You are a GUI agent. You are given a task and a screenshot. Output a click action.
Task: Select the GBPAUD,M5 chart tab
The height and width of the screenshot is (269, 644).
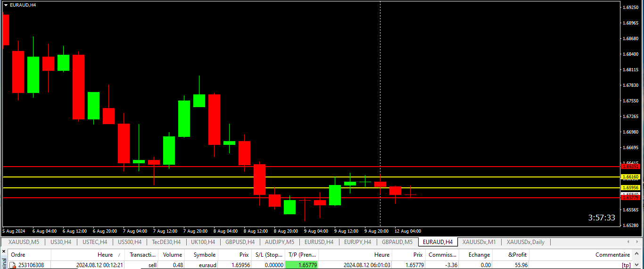[x=397, y=242]
